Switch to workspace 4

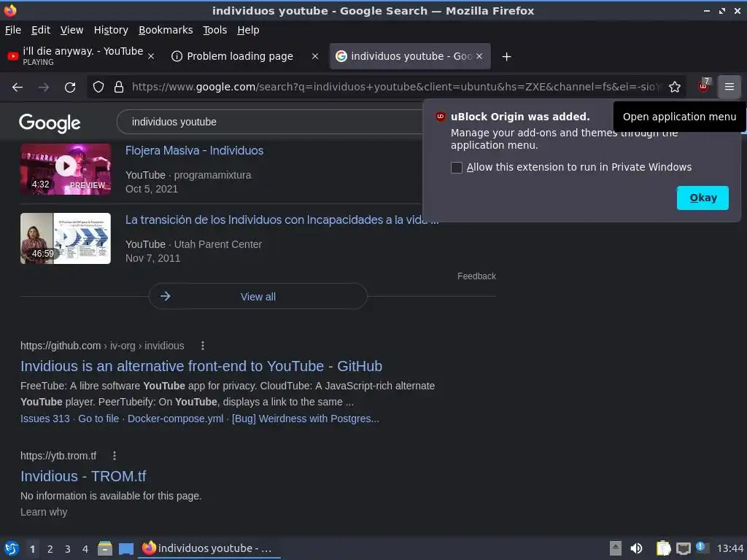85,549
